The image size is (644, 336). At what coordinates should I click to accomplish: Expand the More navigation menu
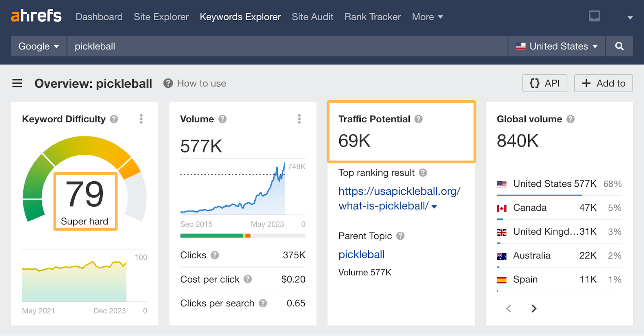tap(427, 17)
